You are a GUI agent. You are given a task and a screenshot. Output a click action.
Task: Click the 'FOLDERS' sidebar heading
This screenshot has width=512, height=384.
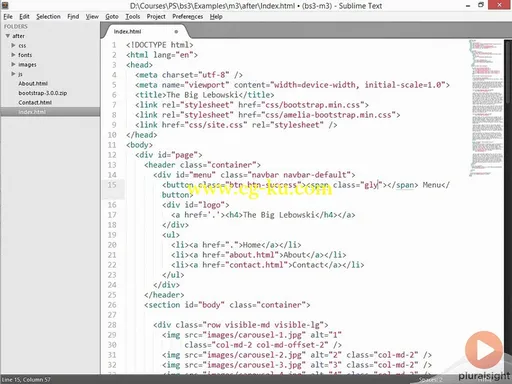click(x=16, y=26)
